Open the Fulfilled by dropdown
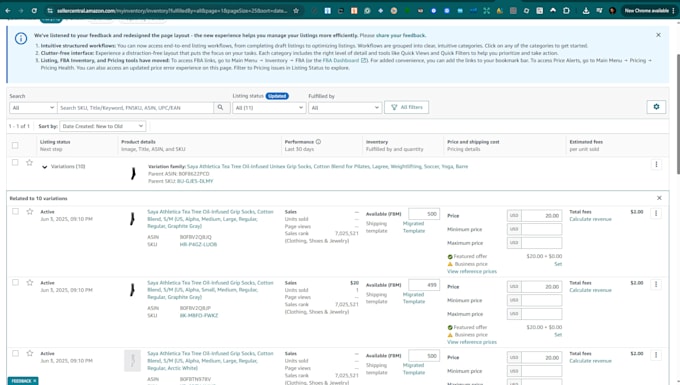Screen dimensions: 680x385 (x=345, y=108)
